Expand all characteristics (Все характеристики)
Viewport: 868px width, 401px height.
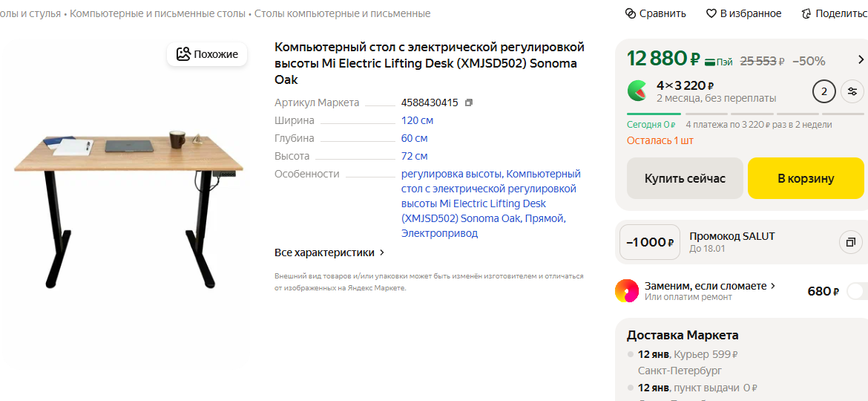329,252
